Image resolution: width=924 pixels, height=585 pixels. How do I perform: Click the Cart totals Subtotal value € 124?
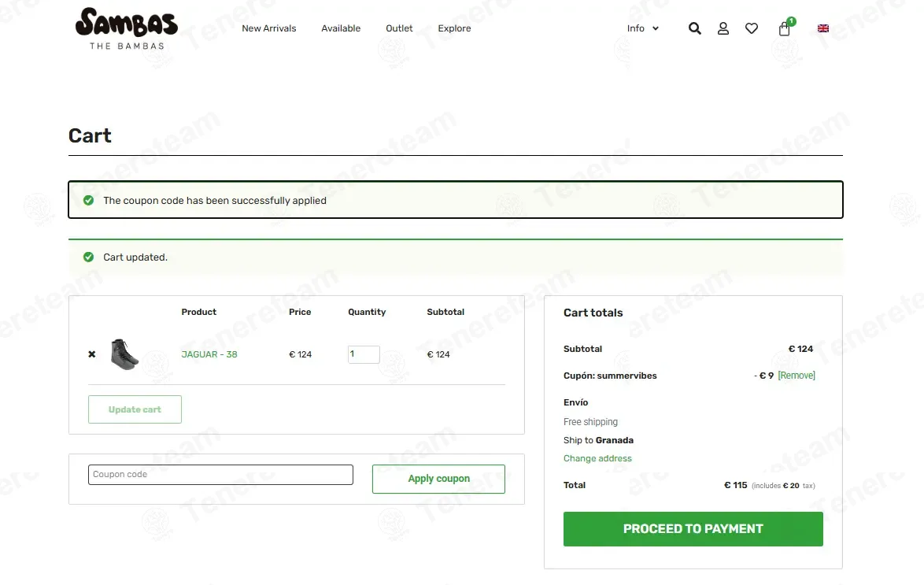[801, 349]
